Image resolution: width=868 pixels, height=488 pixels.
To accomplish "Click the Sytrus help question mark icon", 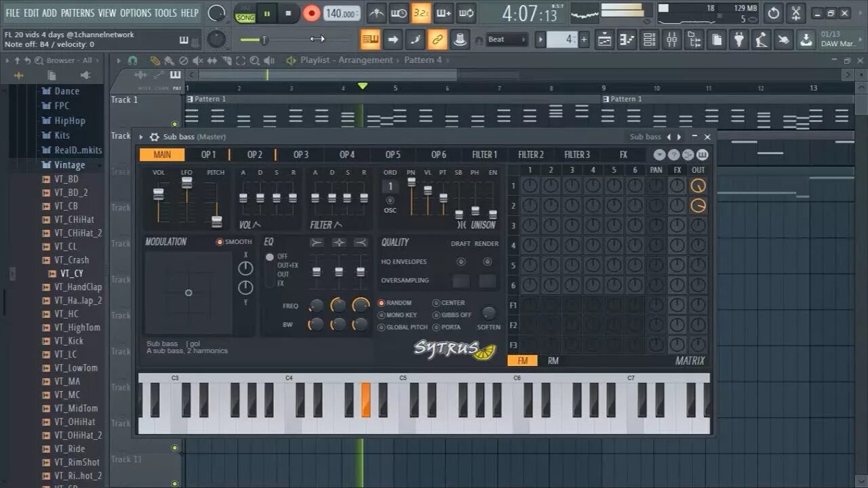I will click(673, 155).
